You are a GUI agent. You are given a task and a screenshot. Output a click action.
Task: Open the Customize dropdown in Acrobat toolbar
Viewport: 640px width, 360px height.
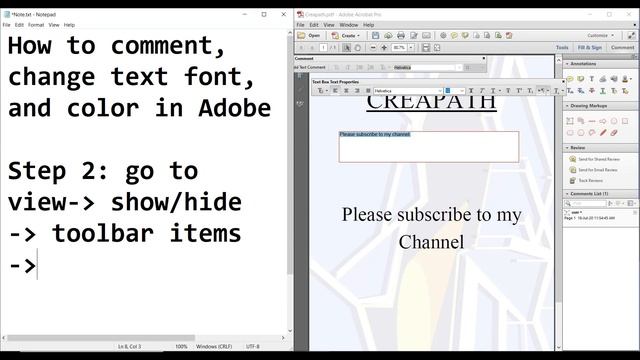pos(600,36)
